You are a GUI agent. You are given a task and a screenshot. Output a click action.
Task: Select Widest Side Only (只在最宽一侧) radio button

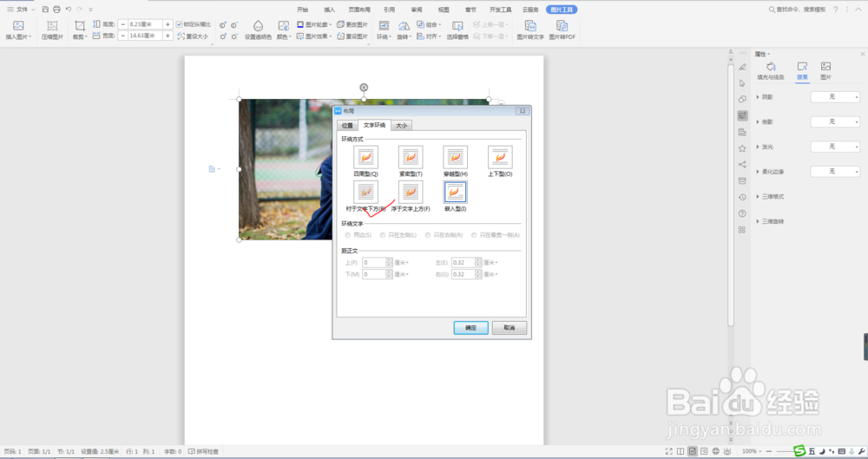(x=474, y=235)
